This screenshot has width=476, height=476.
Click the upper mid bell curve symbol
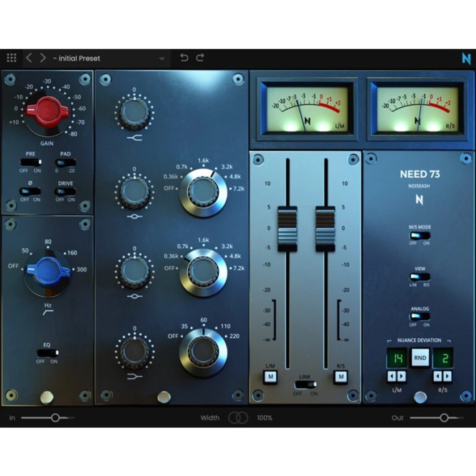(134, 217)
